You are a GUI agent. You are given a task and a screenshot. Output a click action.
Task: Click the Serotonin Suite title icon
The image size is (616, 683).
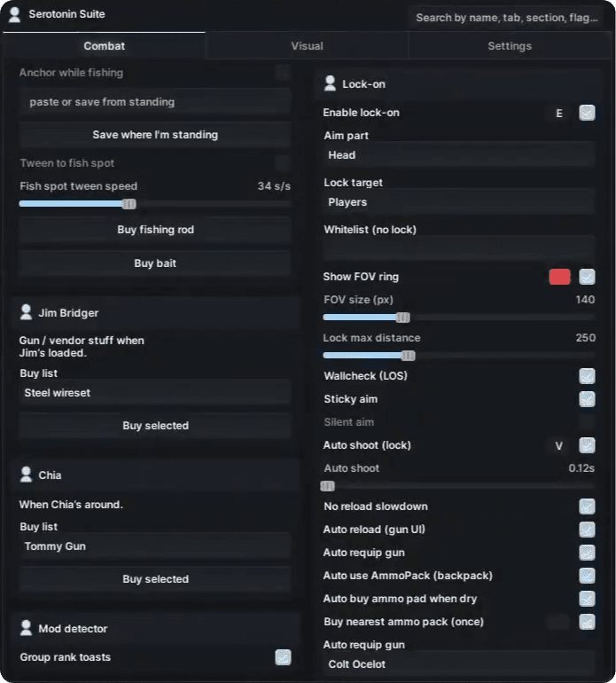pyautogui.click(x=14, y=14)
